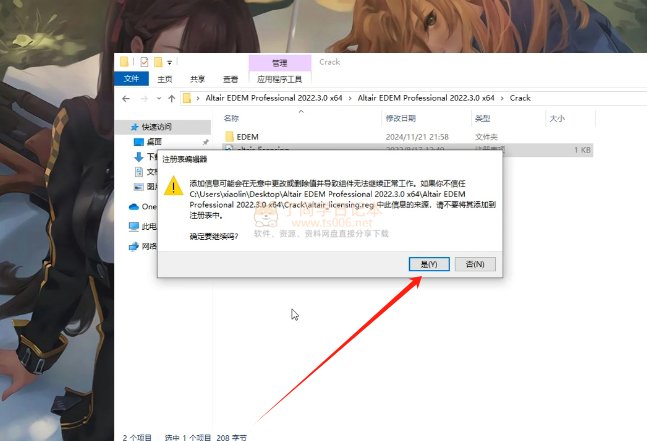Confirm with the 是(Y) button
The width and height of the screenshot is (647, 441).
point(429,264)
